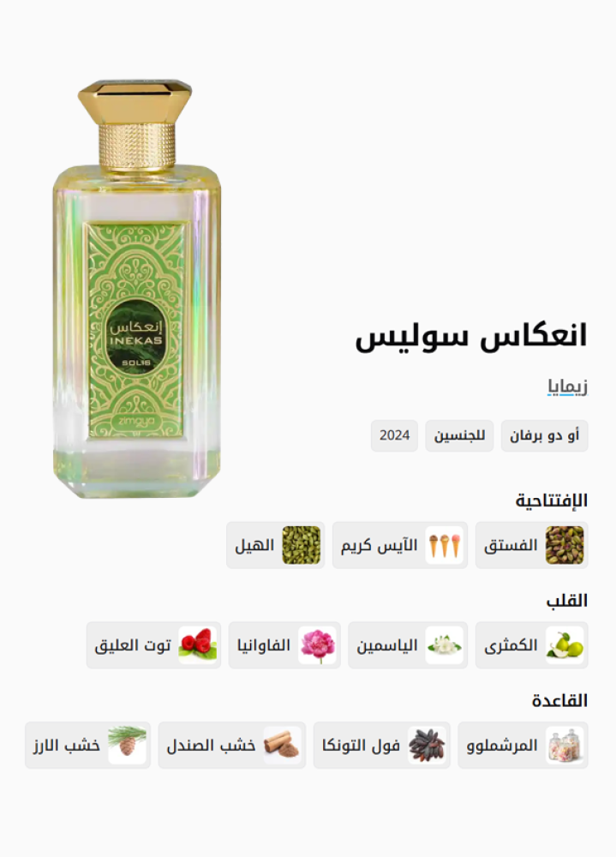Open the Inekas Solis bottle image
Viewport: 616px width, 857px height.
136,289
